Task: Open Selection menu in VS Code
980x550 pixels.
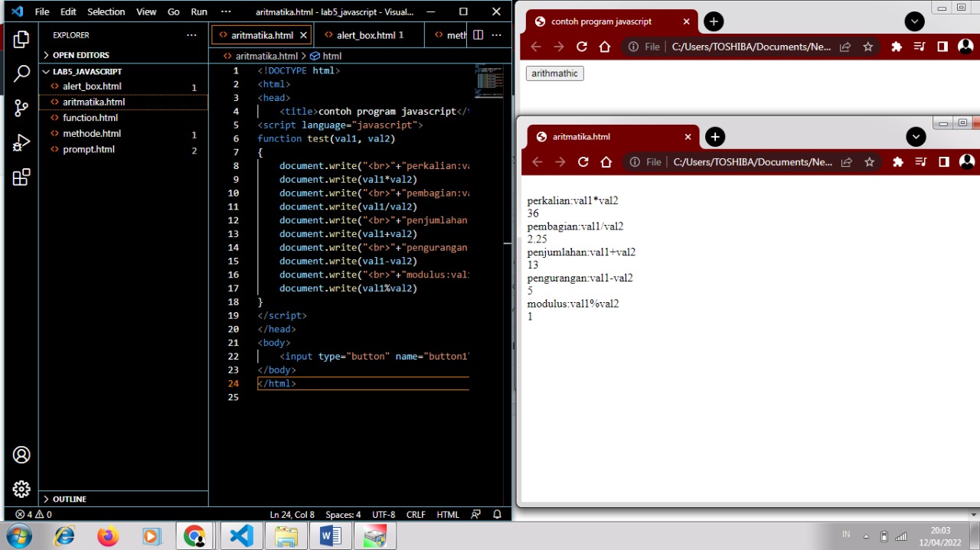Action: (106, 11)
